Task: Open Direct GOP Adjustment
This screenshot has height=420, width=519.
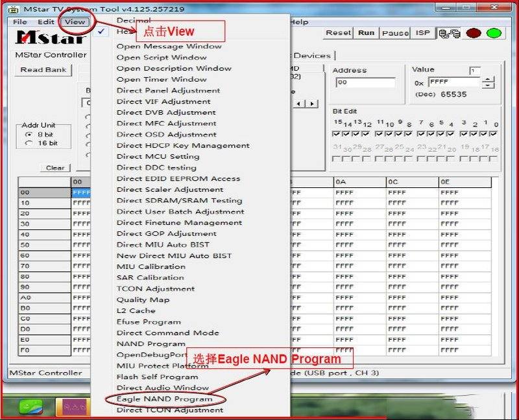Action: (x=167, y=233)
